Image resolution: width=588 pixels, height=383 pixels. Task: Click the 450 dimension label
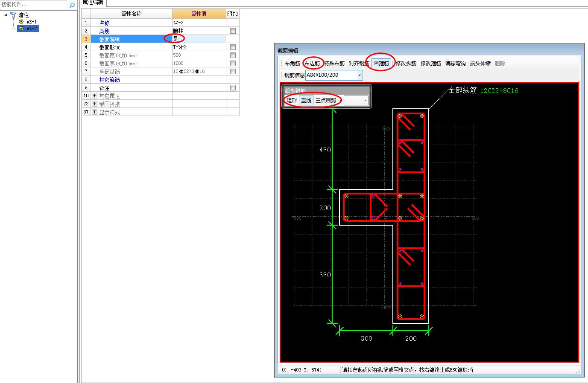click(x=325, y=150)
